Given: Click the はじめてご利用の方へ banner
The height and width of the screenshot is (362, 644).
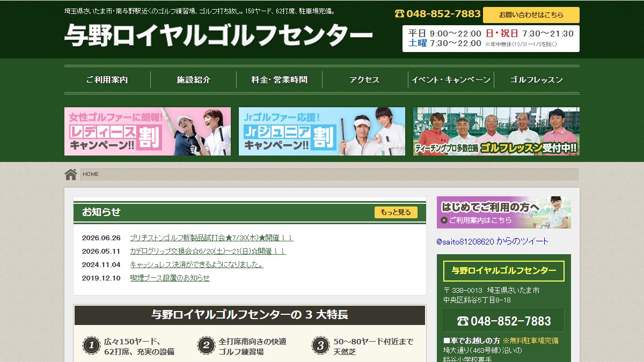Looking at the screenshot, I should click(503, 212).
